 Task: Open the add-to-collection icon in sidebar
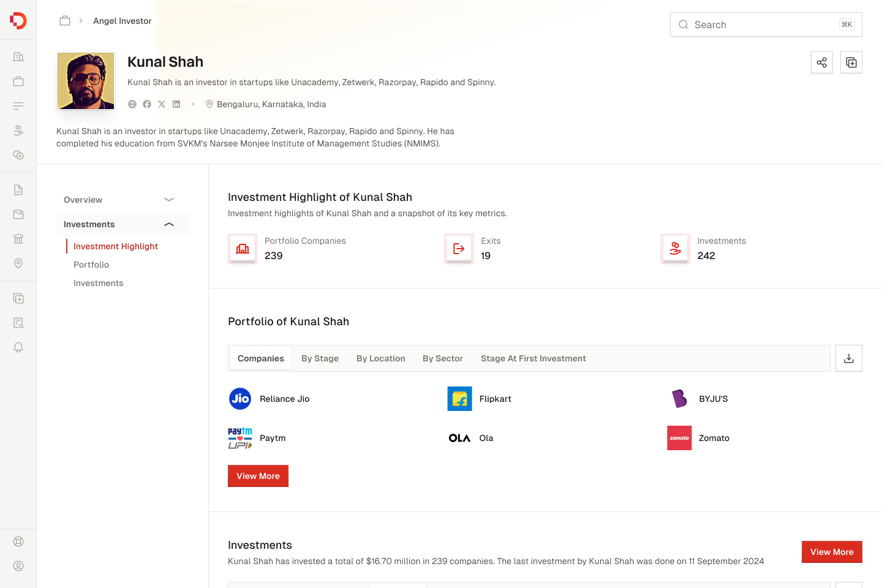click(18, 298)
